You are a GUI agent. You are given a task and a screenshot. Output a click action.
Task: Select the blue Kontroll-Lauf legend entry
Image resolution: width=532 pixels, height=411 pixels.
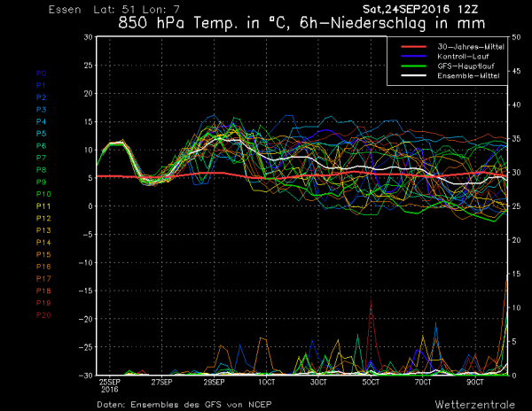click(451, 55)
